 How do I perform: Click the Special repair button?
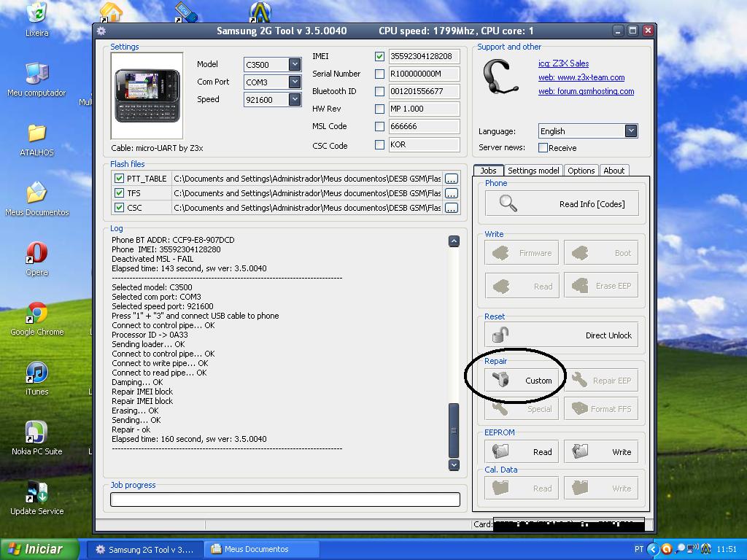(x=522, y=408)
